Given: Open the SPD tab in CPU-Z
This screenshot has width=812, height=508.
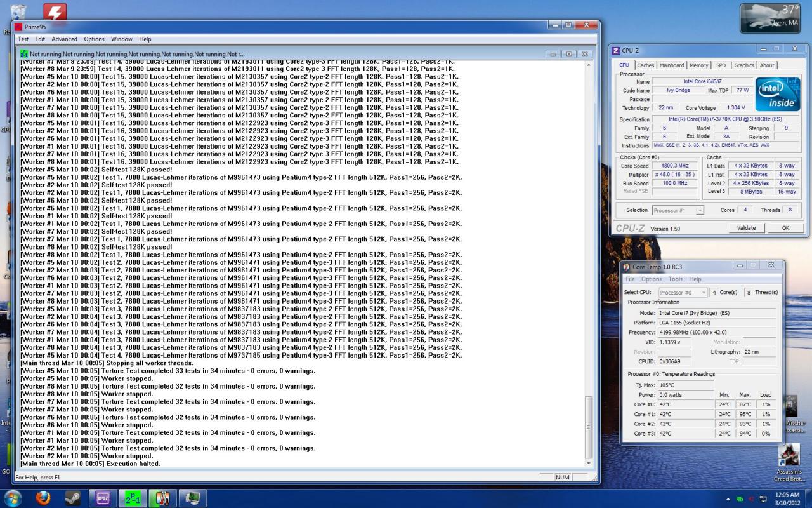Looking at the screenshot, I should [x=721, y=65].
